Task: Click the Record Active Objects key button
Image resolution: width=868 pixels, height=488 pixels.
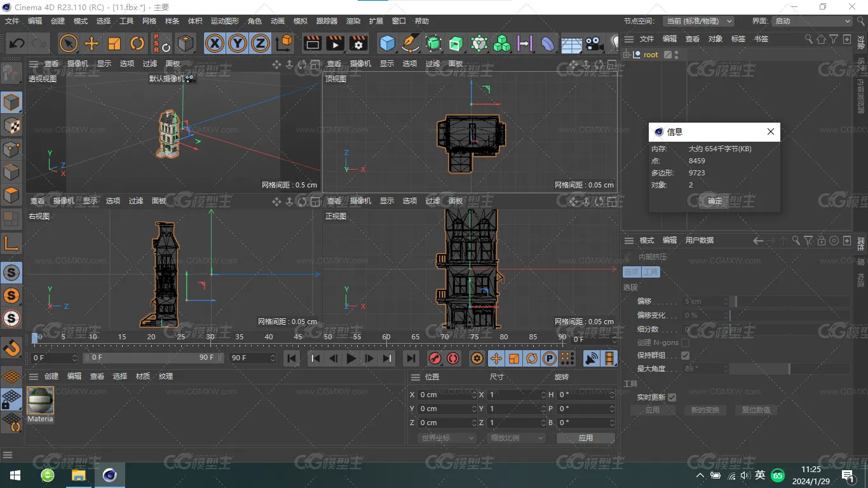Action: [x=435, y=358]
